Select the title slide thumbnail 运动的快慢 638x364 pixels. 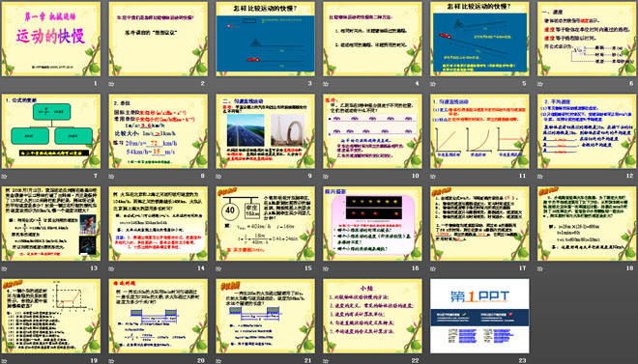click(x=51, y=39)
